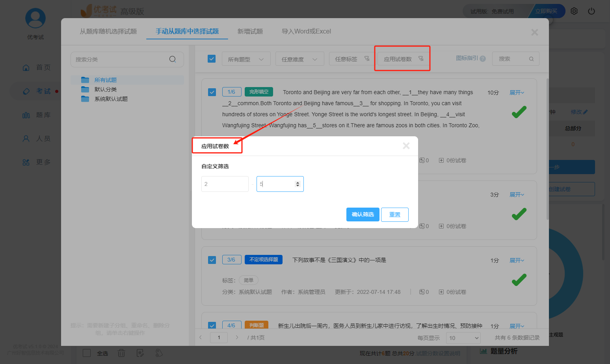This screenshot has width=610, height=364.
Task: Click green checkmark on question 1/6
Action: [519, 112]
